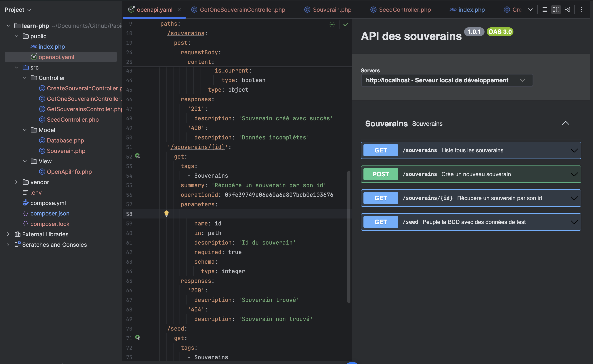Screen dimensions: 593x364
Task: Open compose.yml in the project tree
Action: click(48, 203)
